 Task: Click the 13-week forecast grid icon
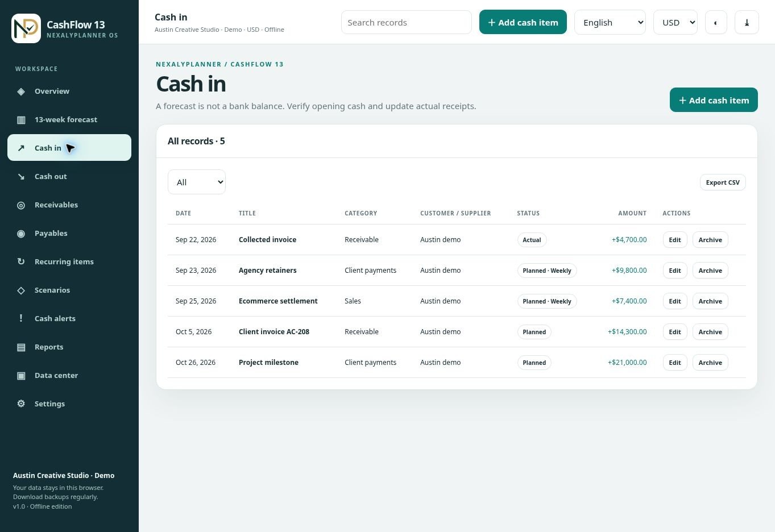tap(21, 120)
